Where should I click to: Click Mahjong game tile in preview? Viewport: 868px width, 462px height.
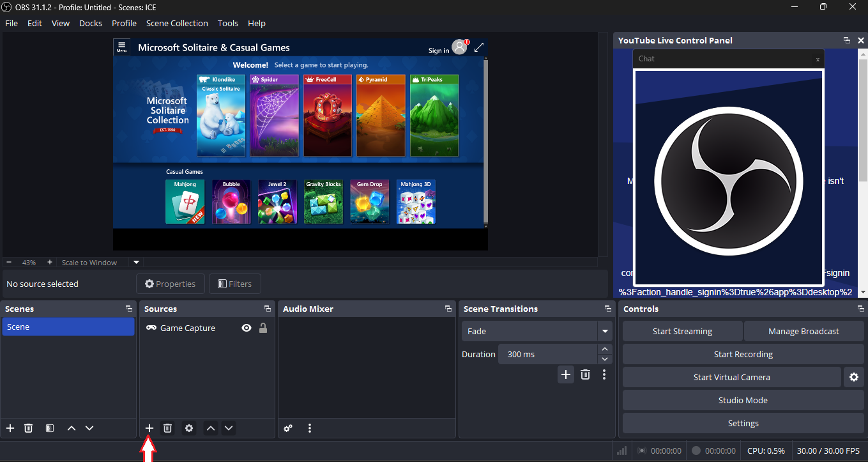point(185,201)
